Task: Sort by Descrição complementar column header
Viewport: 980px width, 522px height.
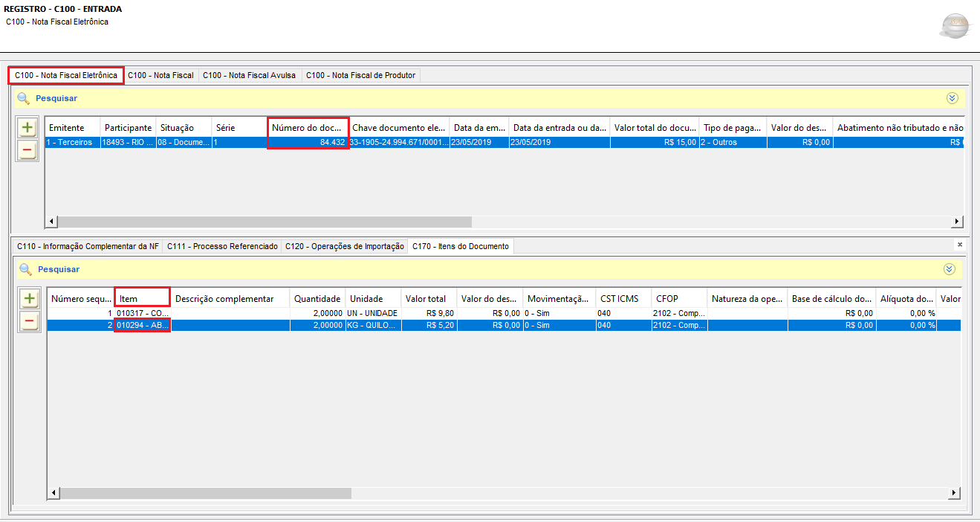Action: click(x=230, y=299)
